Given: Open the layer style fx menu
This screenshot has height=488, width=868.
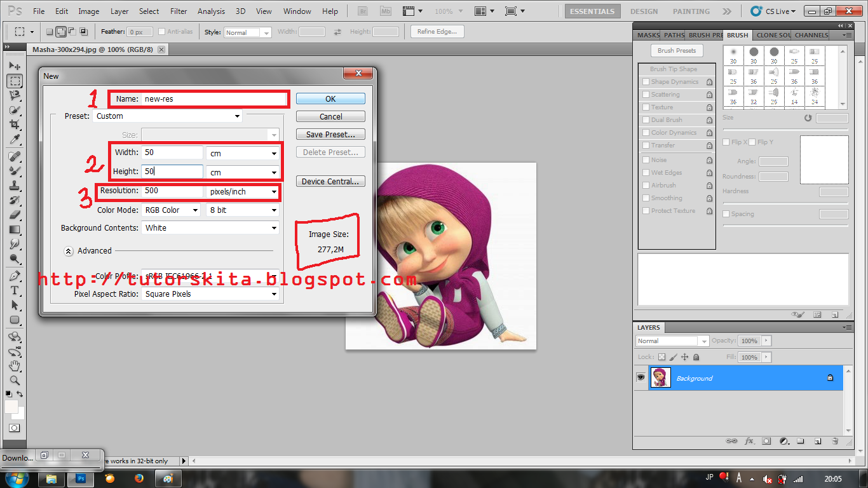Looking at the screenshot, I should tap(749, 440).
